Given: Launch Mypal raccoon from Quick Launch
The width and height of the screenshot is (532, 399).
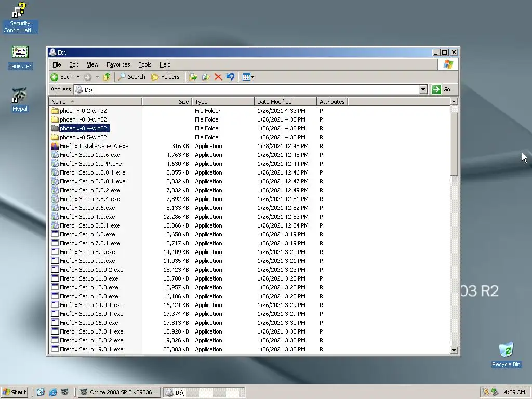Looking at the screenshot, I should point(64,392).
